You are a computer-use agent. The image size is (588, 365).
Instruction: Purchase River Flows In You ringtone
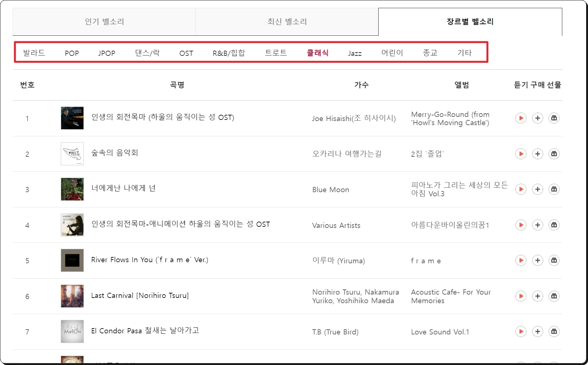[x=537, y=260]
